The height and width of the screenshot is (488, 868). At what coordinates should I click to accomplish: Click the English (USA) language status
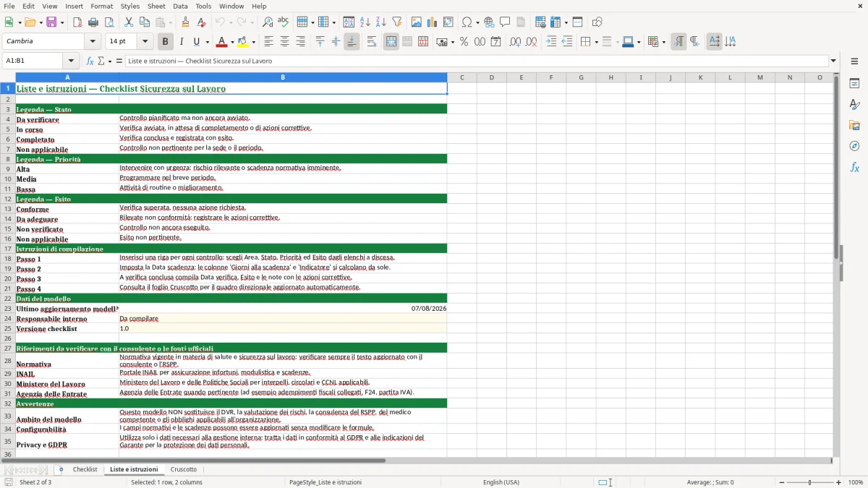501,482
